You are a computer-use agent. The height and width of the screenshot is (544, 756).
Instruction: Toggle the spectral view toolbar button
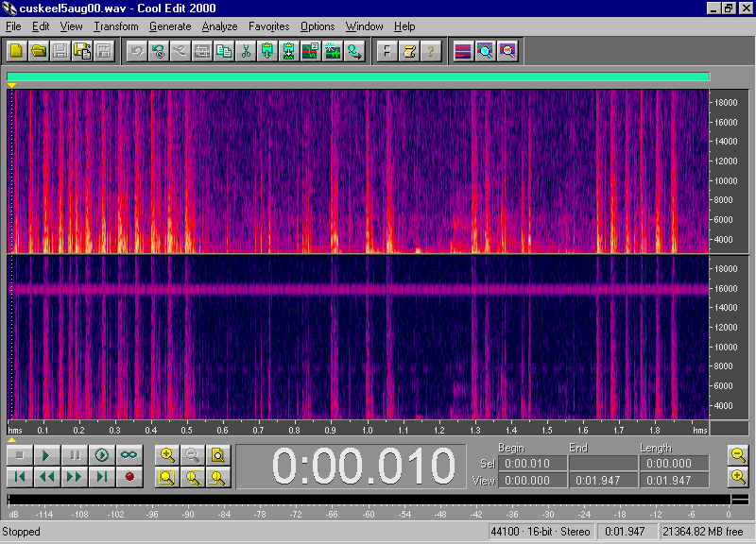[x=463, y=51]
